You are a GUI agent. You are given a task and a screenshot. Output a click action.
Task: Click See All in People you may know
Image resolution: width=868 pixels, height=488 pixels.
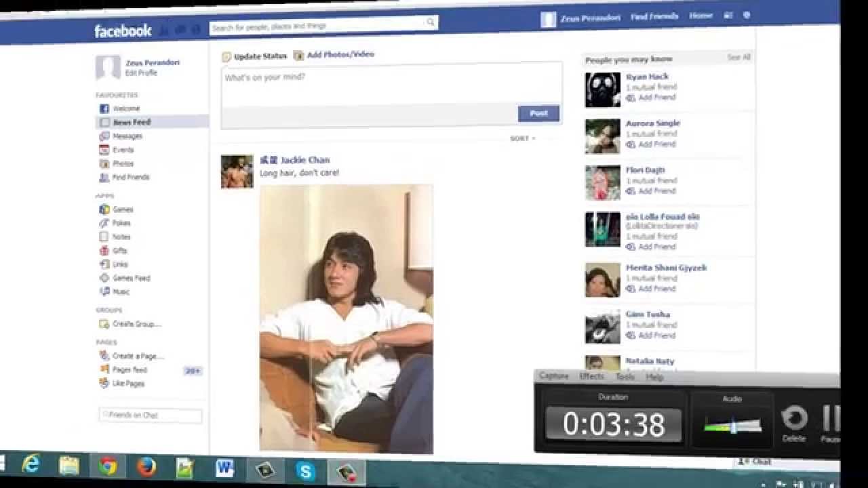tap(738, 58)
